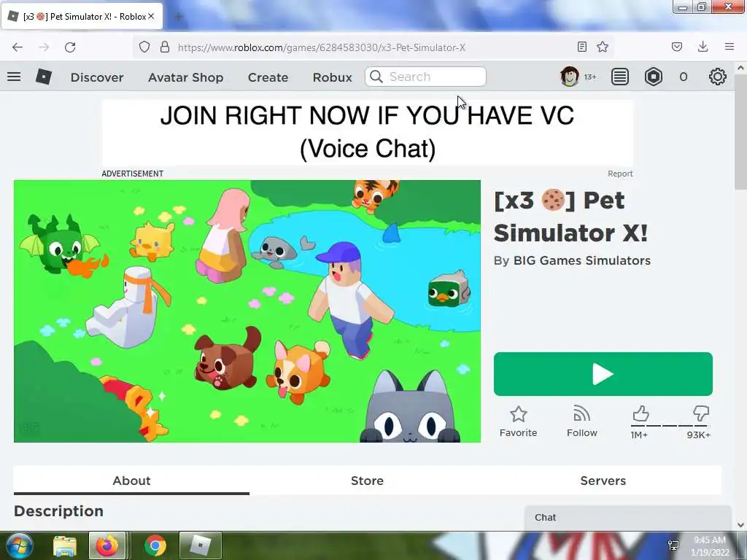
Task: Click the browser forward arrow
Action: point(44,47)
